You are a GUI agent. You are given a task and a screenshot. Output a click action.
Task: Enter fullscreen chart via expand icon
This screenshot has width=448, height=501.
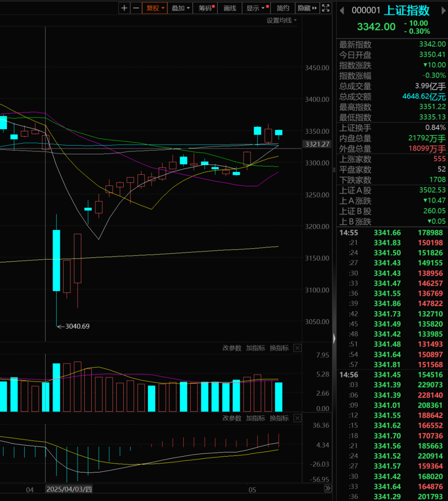(x=326, y=8)
